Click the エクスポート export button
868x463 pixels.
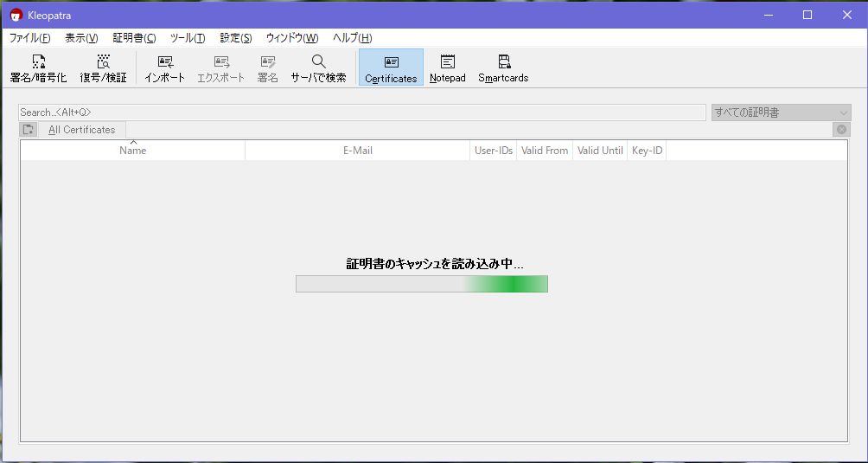(220, 68)
